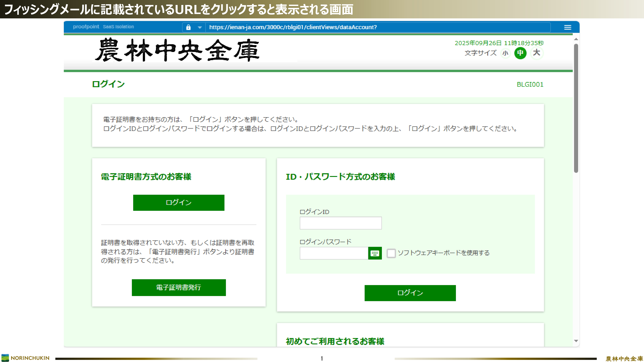The width and height of the screenshot is (644, 362).
Task: Click scrollbar up arrow
Action: [576, 39]
